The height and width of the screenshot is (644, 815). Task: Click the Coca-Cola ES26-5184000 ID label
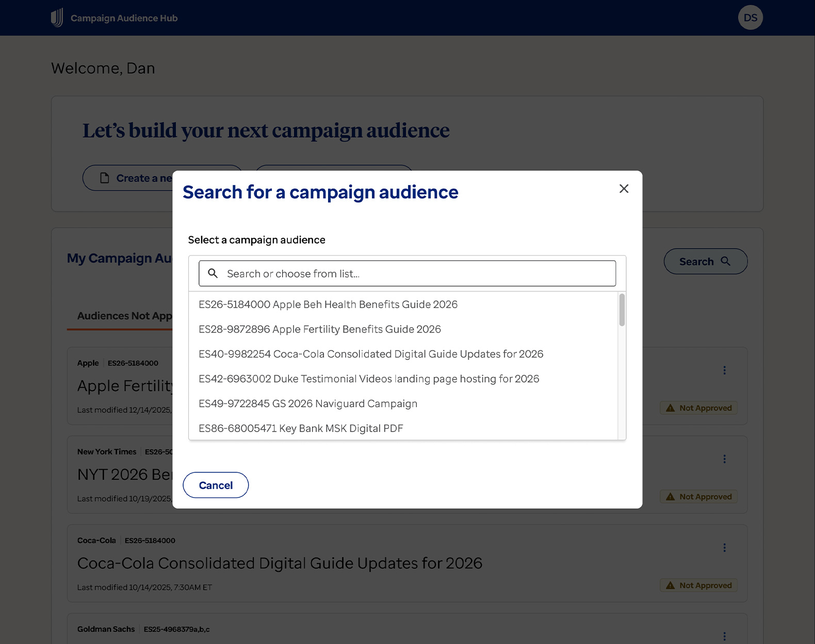coord(150,540)
